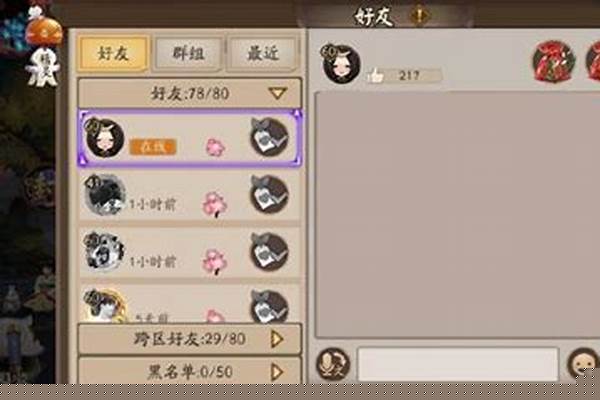Select the third friend in the list
600x400 pixels.
[x=190, y=253]
